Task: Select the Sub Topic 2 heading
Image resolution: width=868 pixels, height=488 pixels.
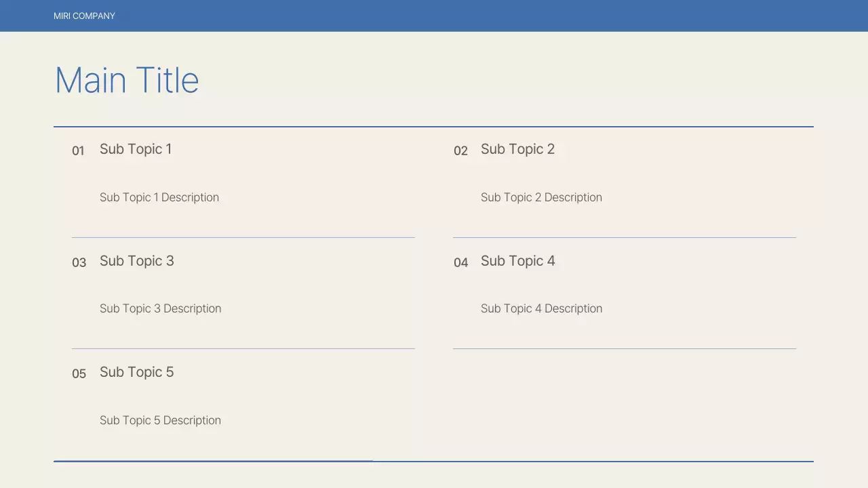Action: tap(517, 149)
